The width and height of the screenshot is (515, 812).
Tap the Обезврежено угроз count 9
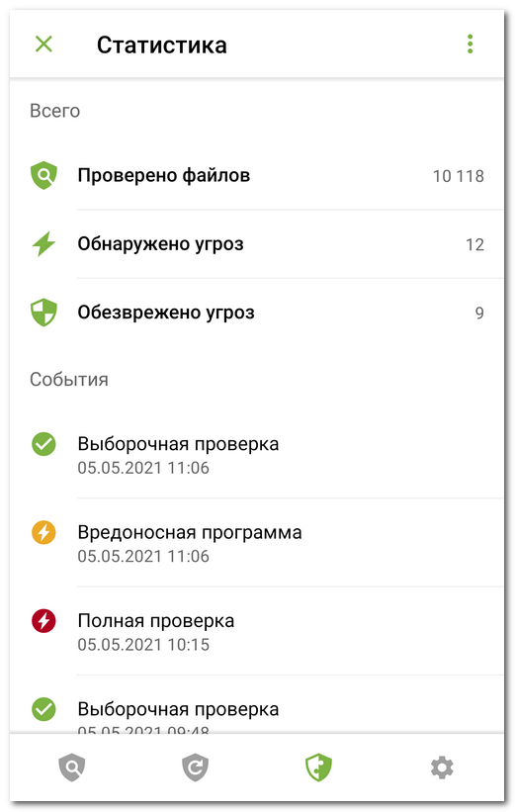tap(479, 313)
